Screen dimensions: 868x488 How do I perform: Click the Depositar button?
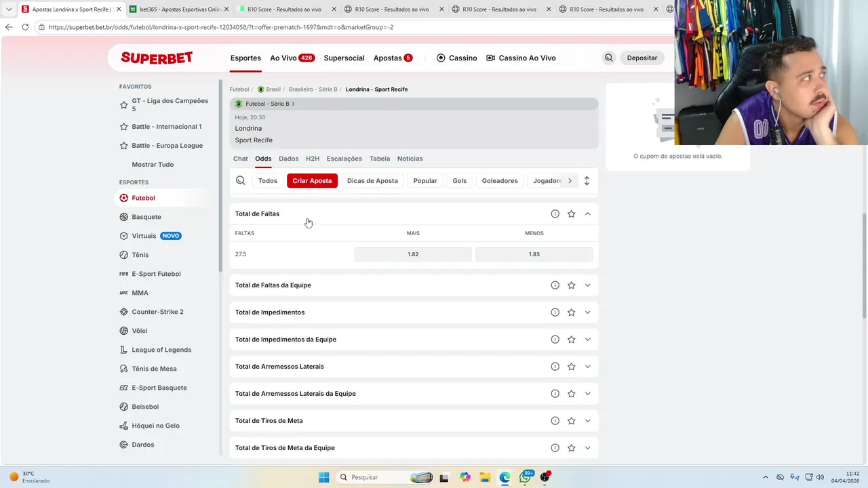(x=642, y=58)
